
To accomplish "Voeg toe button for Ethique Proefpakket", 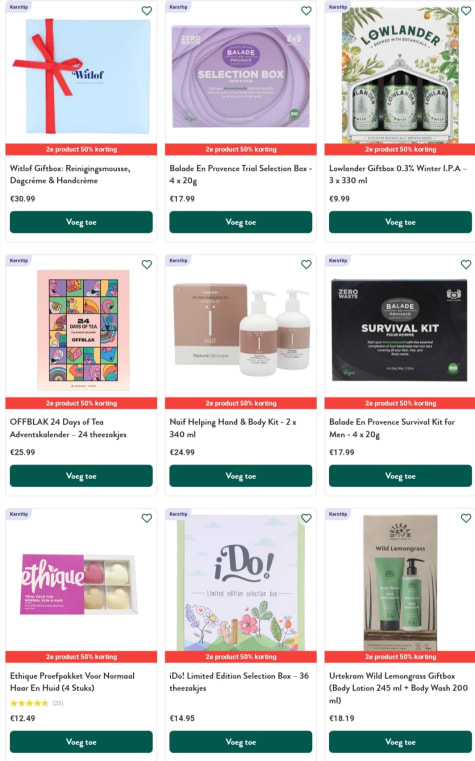I will (x=81, y=742).
